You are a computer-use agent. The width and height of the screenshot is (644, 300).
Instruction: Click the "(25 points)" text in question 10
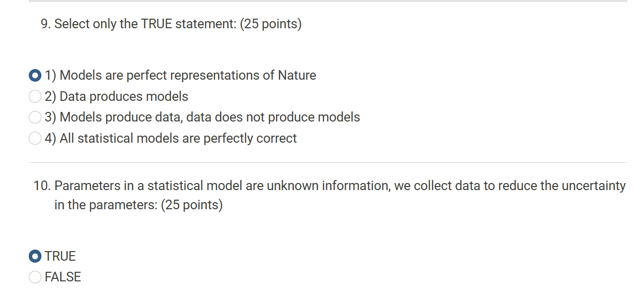pyautogui.click(x=192, y=205)
